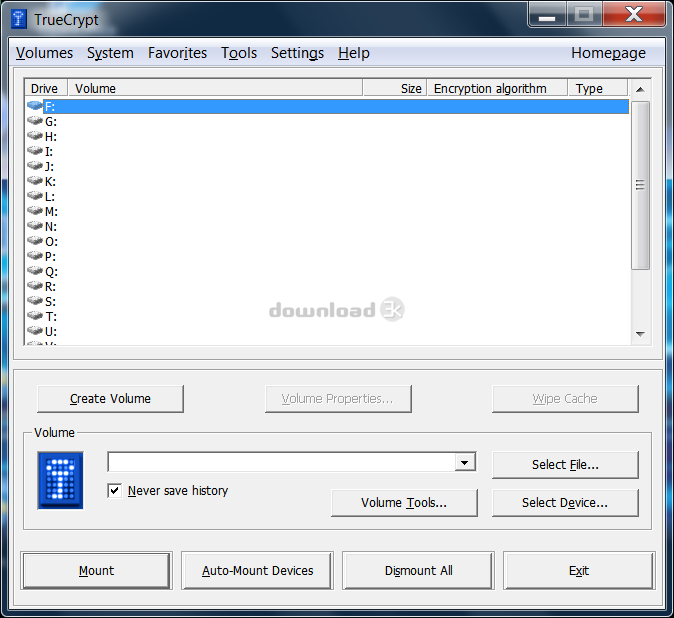Select the H: drive icon

click(35, 135)
